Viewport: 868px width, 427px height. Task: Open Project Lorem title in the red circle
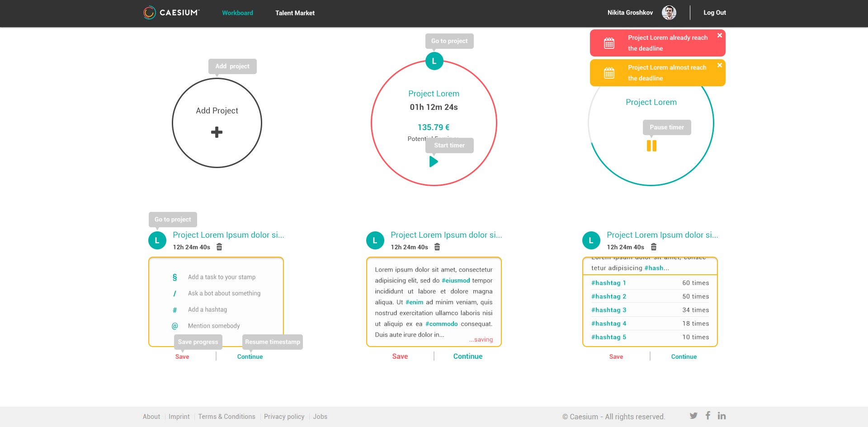pos(434,94)
